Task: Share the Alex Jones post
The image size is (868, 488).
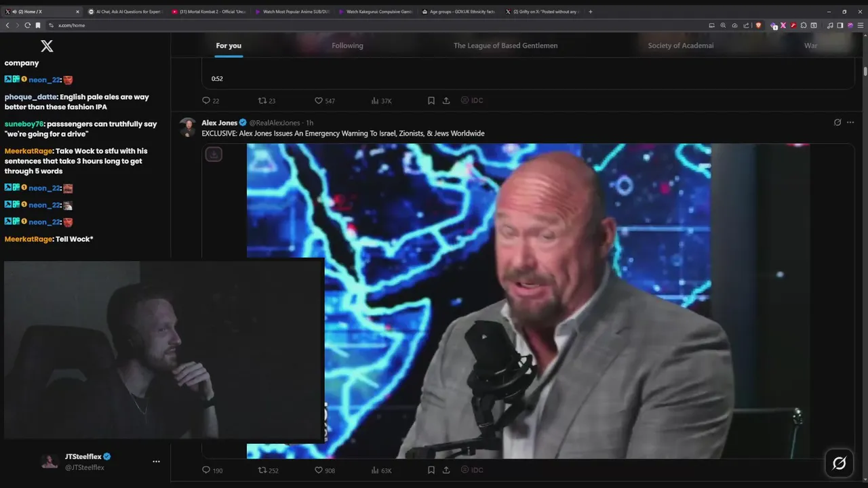Action: click(x=446, y=470)
